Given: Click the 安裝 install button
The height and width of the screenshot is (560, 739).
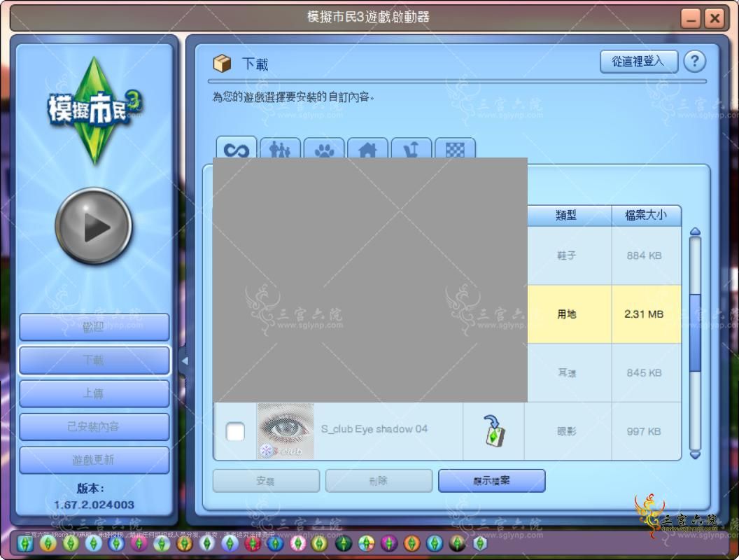Looking at the screenshot, I should pyautogui.click(x=266, y=481).
